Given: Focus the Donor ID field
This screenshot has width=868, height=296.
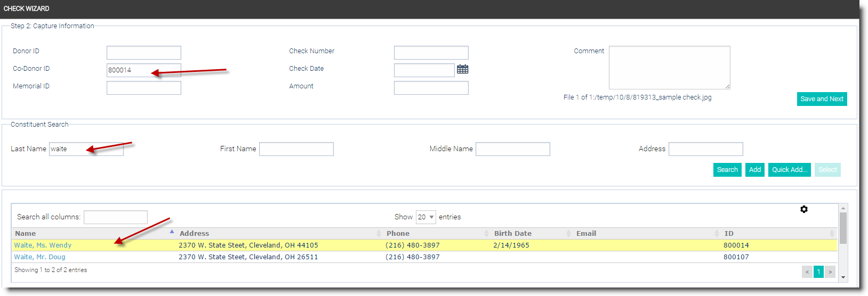Looking at the screenshot, I should (x=144, y=53).
